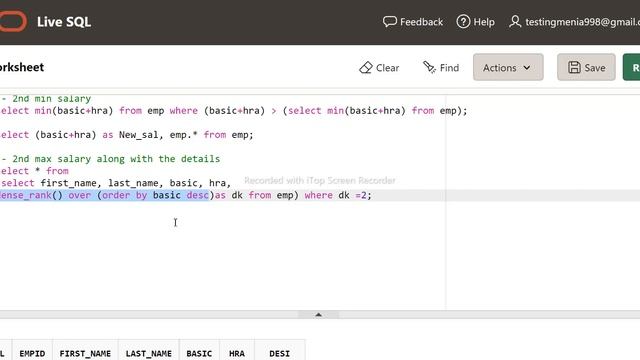Viewport: 640px width, 360px height.
Task: Click the Worksheet heading
Action: tap(22, 67)
